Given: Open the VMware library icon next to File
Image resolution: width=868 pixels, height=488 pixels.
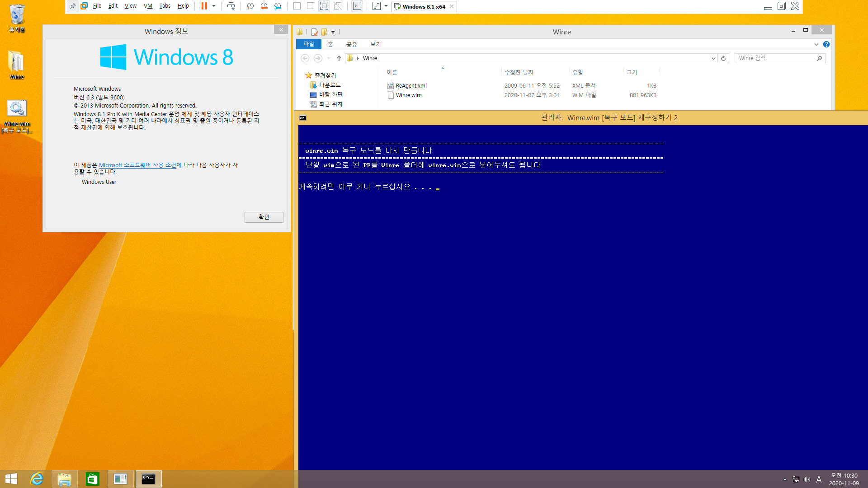Looking at the screenshot, I should (x=84, y=6).
